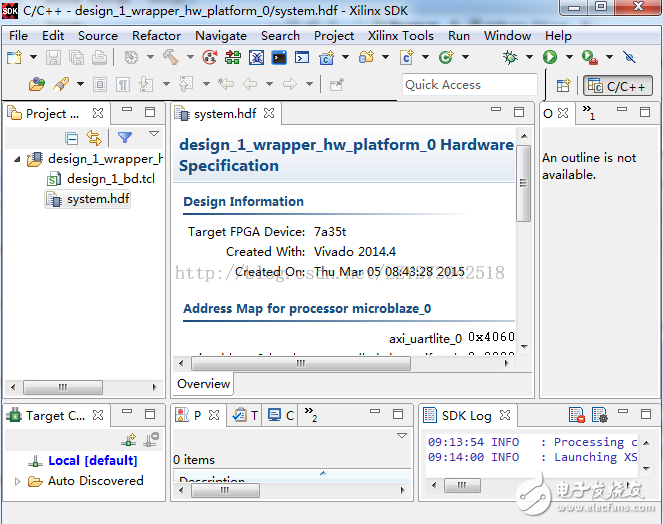Click the Debug bug icon in toolbar
Screen dimensions: 663x524
click(510, 58)
